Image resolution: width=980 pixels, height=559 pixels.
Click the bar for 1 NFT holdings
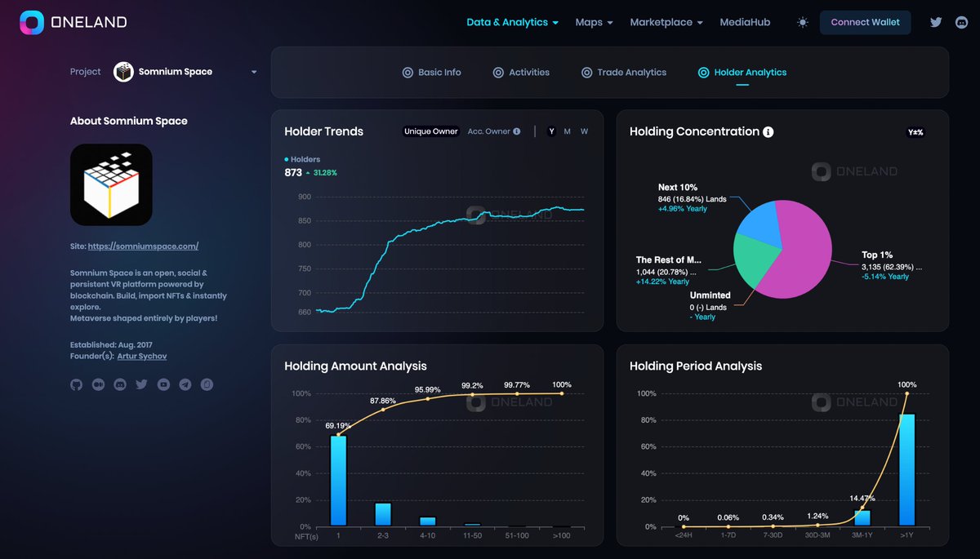[339, 481]
